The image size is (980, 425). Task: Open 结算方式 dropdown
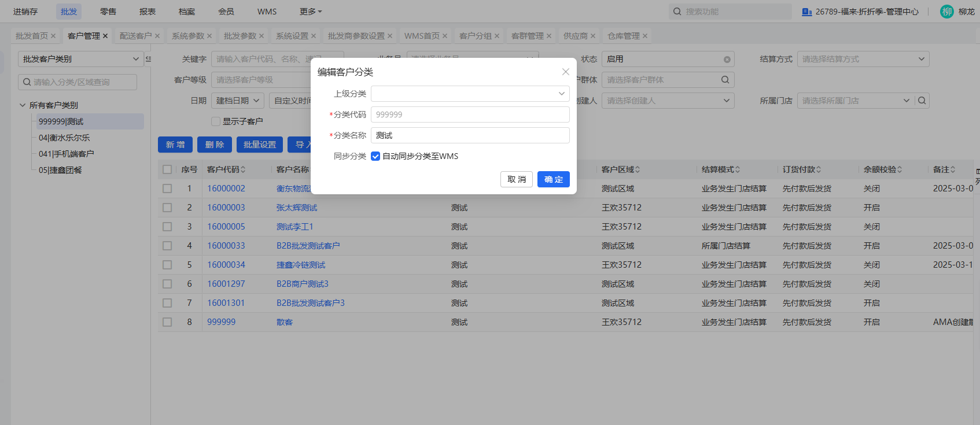(863, 59)
